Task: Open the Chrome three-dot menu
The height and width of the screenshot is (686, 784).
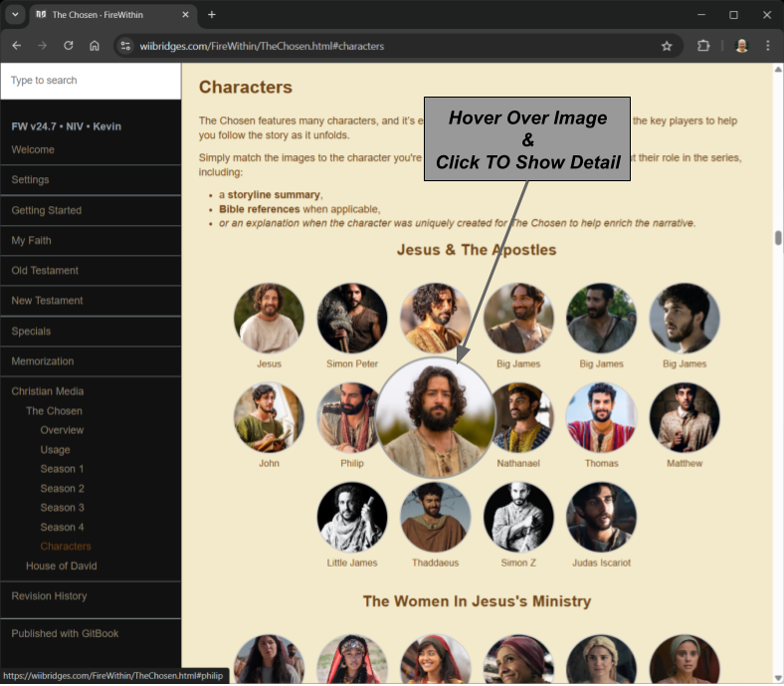Action: click(767, 46)
